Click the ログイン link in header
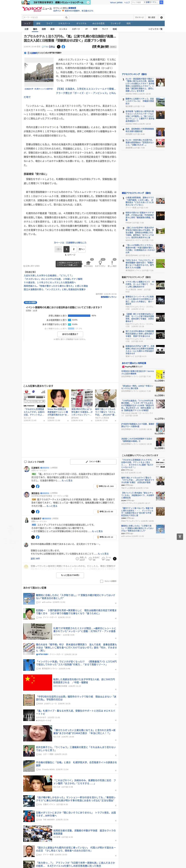 [x=57, y=11]
